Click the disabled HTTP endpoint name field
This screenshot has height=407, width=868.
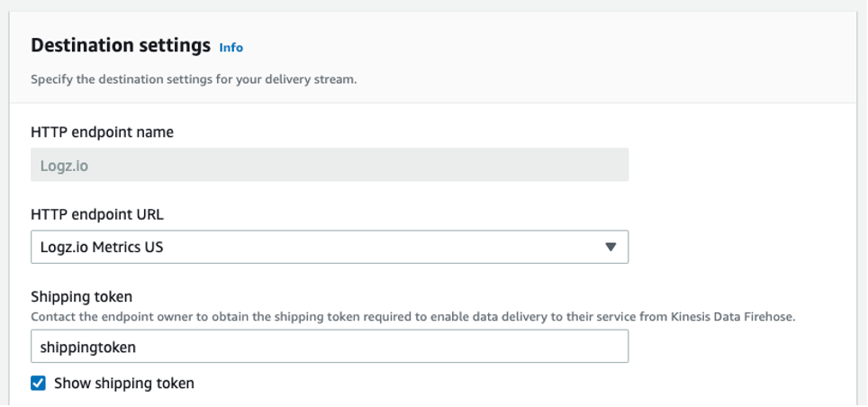click(329, 166)
